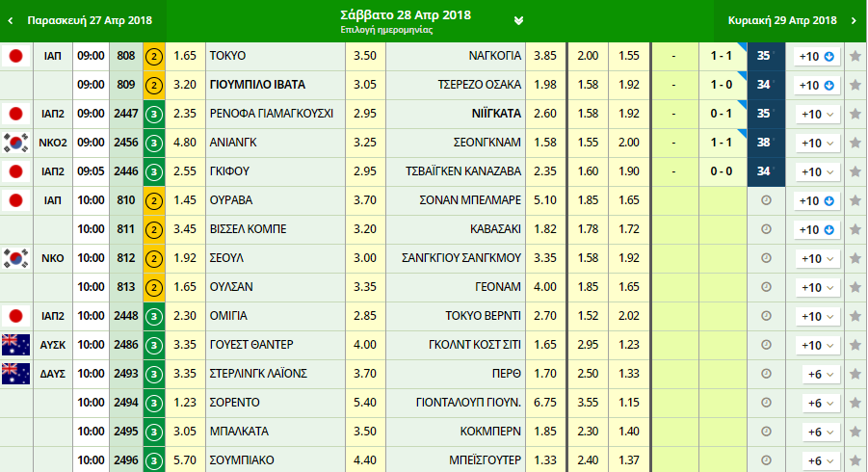Select odds 1.65 for ΤΟΚΥΟ home win
This screenshot has width=868, height=472.
click(x=185, y=57)
